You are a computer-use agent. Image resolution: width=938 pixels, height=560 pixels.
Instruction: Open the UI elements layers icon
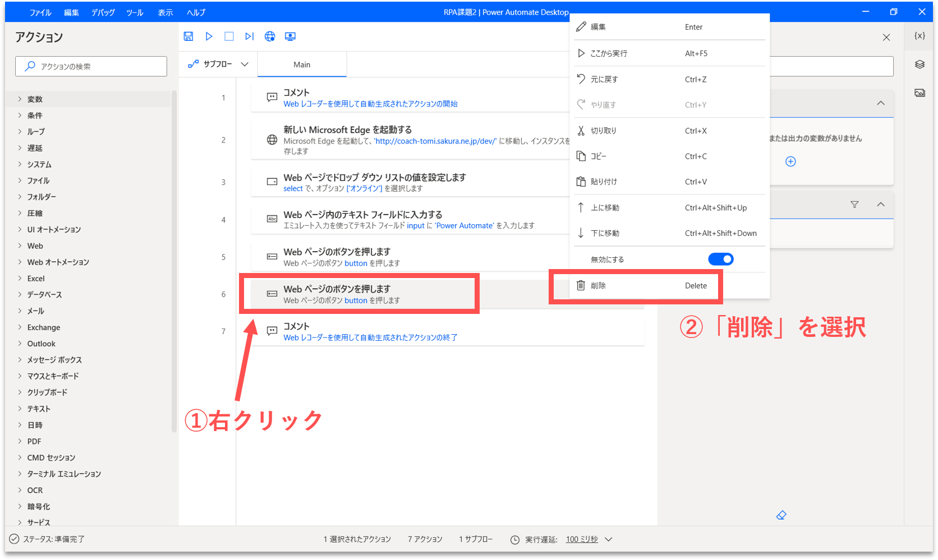(919, 64)
